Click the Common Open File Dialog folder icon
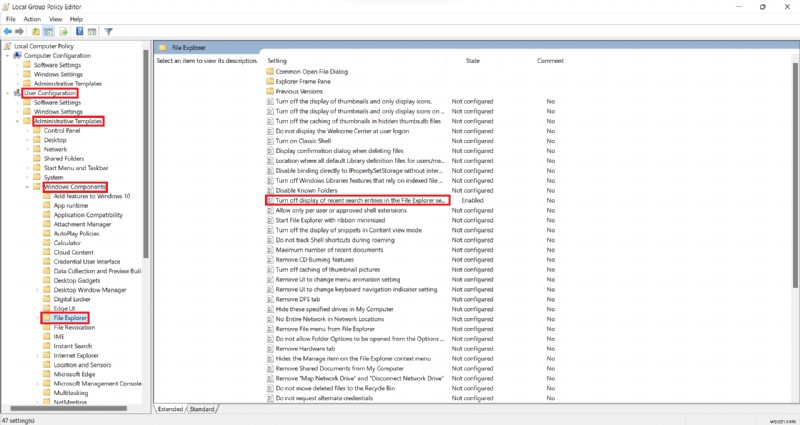The width and height of the screenshot is (800, 425). (270, 71)
